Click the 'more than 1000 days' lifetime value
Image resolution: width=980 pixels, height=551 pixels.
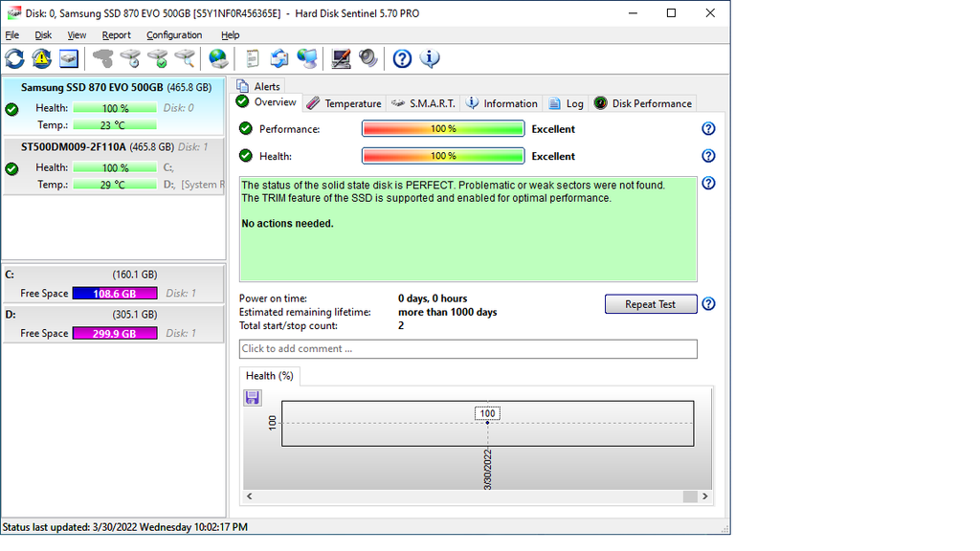tap(448, 313)
